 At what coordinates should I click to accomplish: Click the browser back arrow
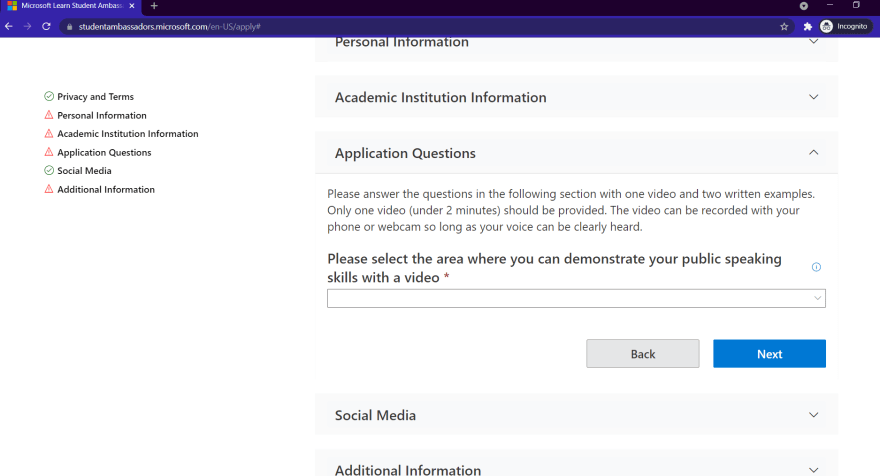[8, 26]
